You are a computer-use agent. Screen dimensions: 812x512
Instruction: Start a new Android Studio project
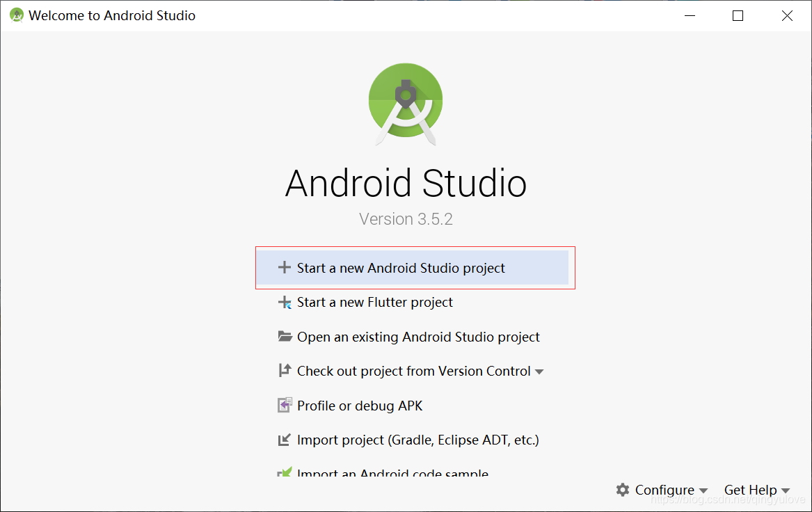(413, 268)
